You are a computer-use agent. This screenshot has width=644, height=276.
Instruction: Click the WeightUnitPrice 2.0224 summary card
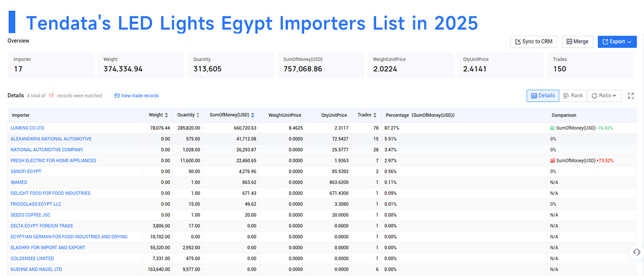411,65
